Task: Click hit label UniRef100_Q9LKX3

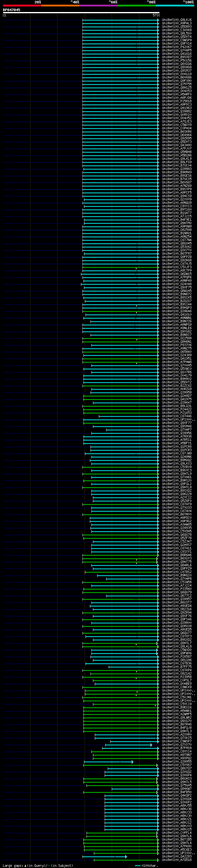Action: (x=177, y=464)
